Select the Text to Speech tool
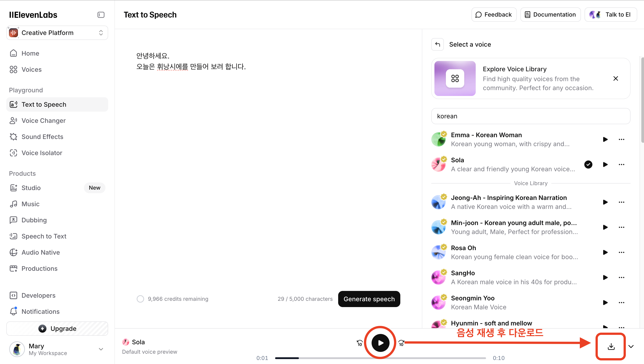This screenshot has height=364, width=644. (44, 104)
